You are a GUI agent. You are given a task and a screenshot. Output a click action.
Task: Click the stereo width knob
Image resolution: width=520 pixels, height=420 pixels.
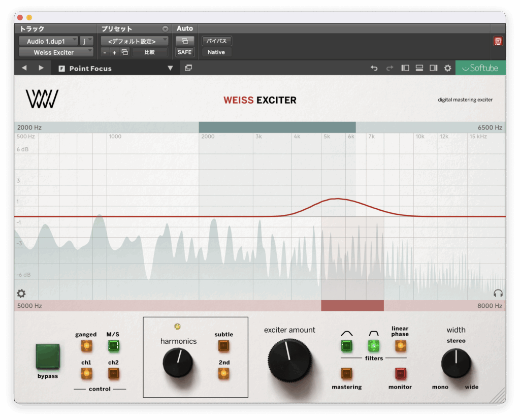456,363
